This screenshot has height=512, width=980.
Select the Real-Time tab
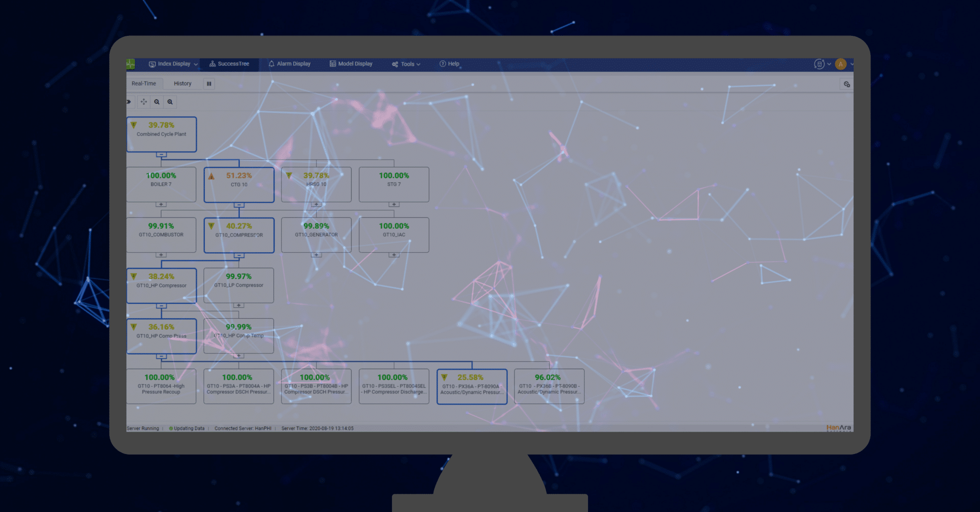pyautogui.click(x=144, y=84)
